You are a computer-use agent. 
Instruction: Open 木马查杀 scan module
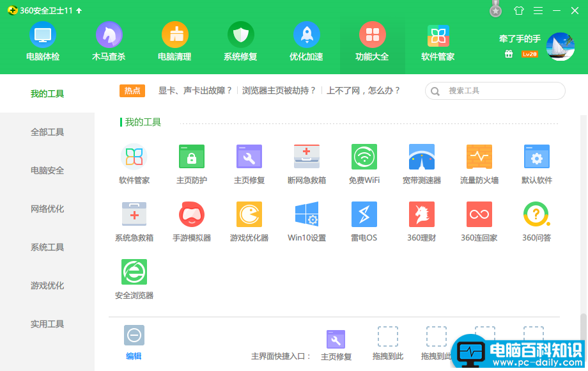pyautogui.click(x=109, y=42)
